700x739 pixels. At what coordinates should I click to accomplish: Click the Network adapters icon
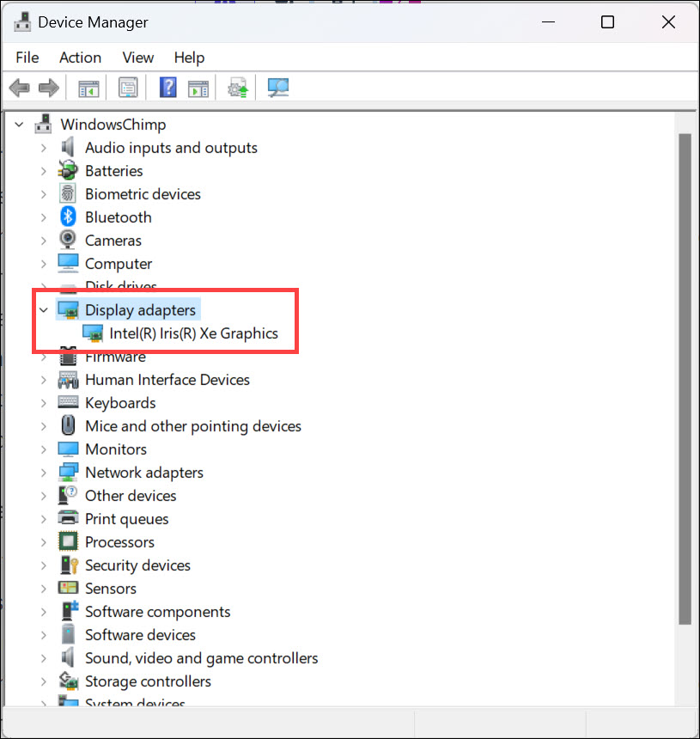pos(68,472)
